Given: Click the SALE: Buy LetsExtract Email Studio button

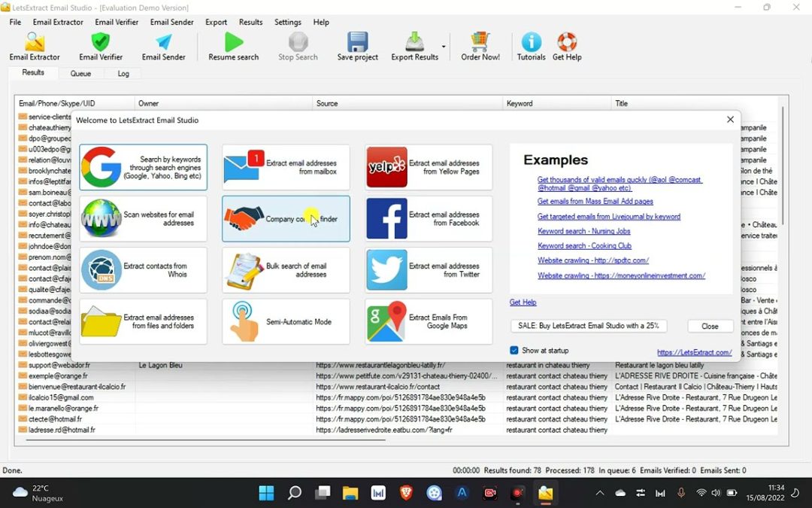Looking at the screenshot, I should (589, 326).
